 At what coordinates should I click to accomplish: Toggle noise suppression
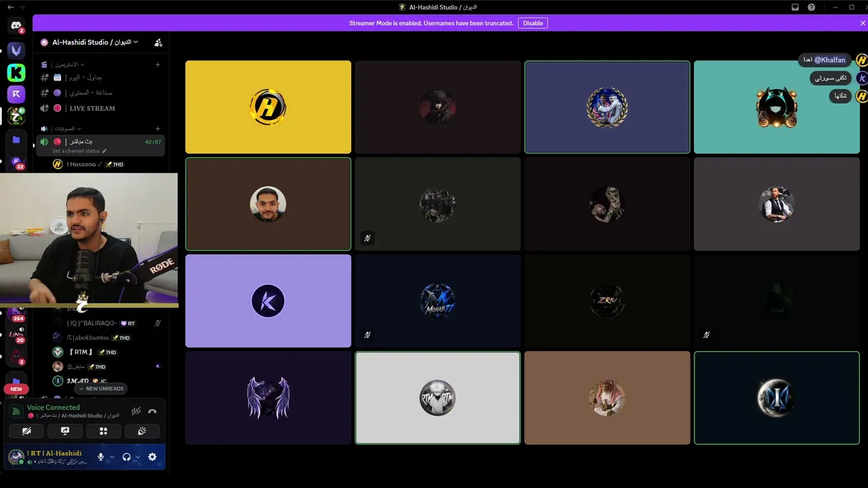[x=136, y=411]
